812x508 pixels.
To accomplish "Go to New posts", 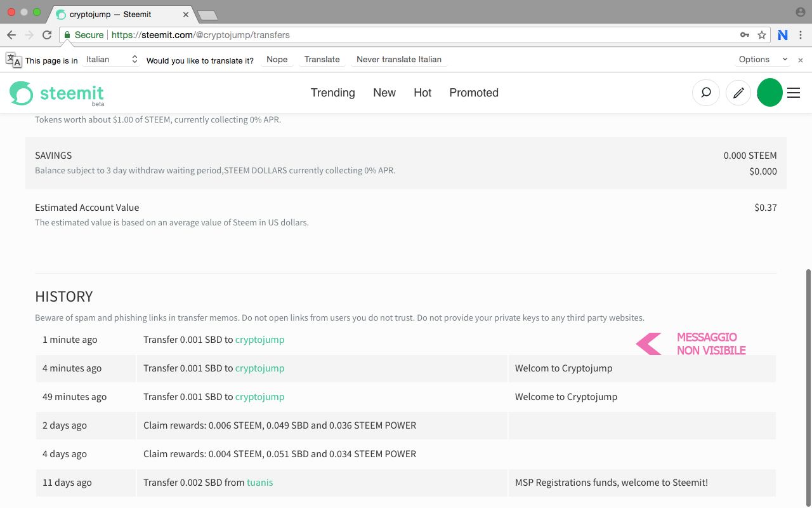I will click(x=384, y=93).
